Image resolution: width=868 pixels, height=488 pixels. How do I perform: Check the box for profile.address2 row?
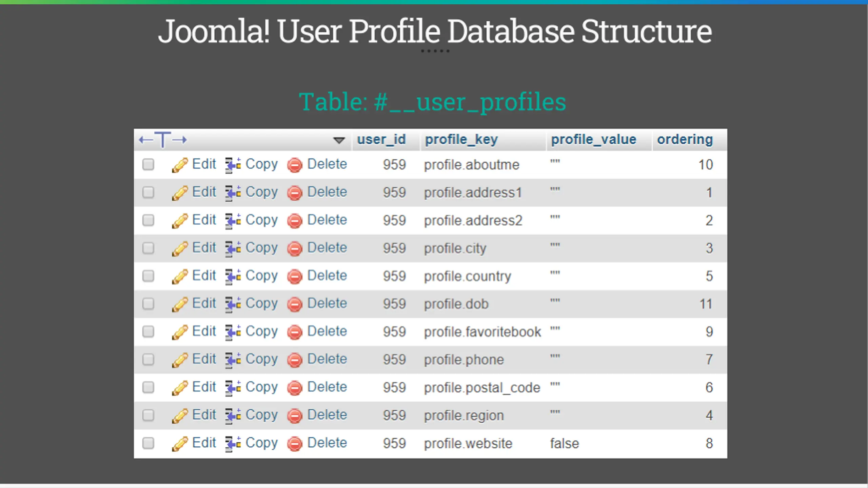point(148,220)
